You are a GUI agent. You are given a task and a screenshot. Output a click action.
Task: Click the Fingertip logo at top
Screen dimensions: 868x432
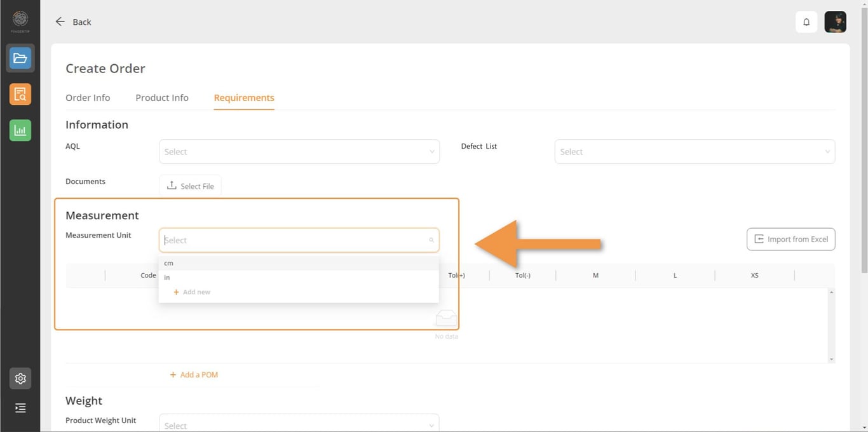[x=20, y=20]
